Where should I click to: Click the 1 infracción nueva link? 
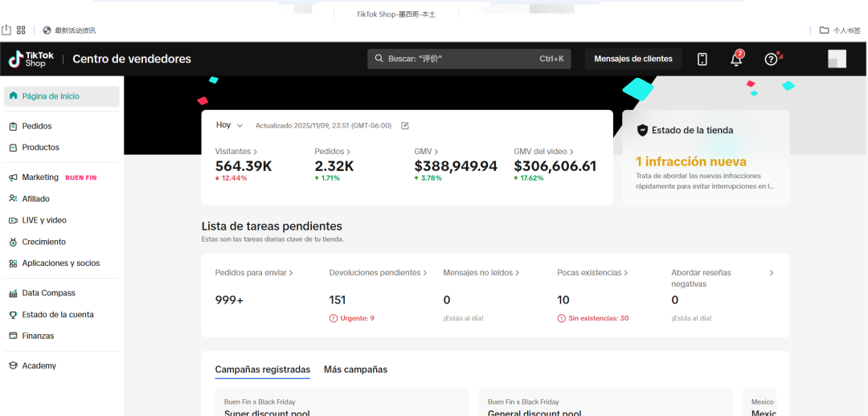click(691, 162)
